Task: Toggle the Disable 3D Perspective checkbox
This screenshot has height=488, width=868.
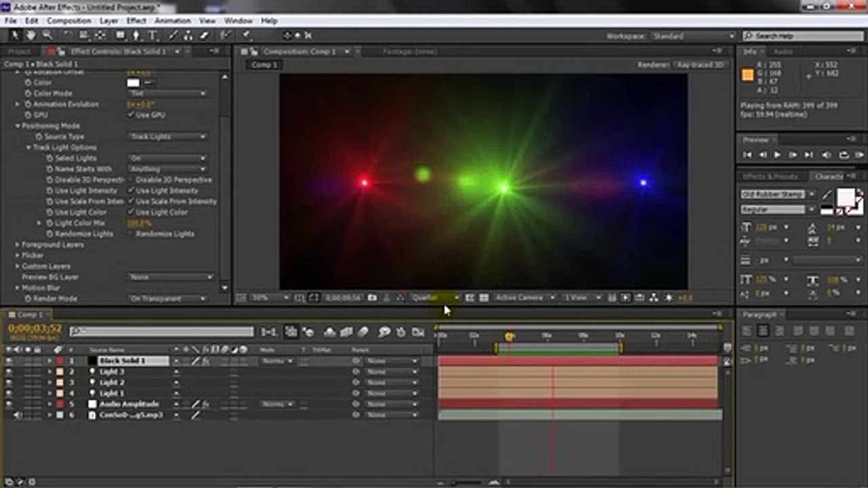Action: pos(131,180)
